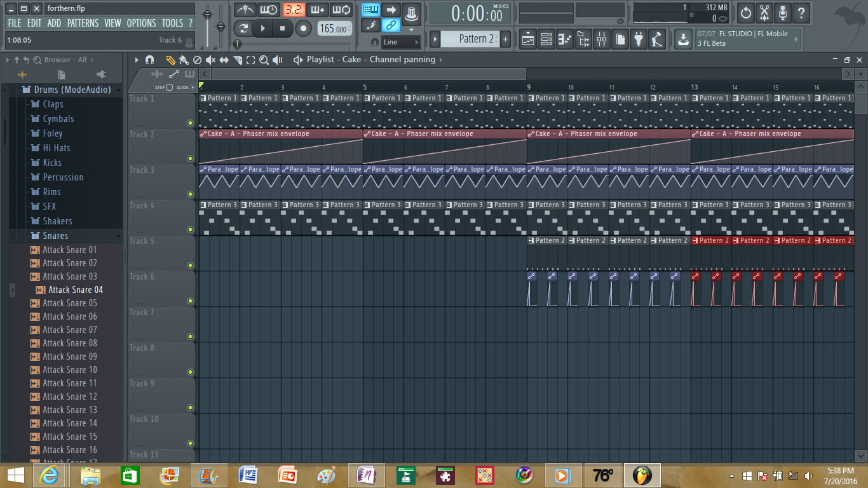Toggle pattern/song mode loop button
The height and width of the screenshot is (488, 868).
point(245,28)
